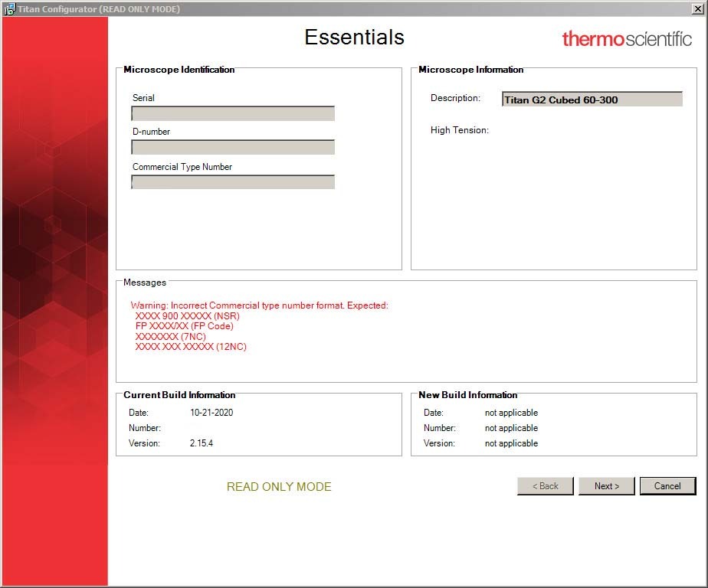Click the Description field showing Titan G2 Cubed
The height and width of the screenshot is (588, 708).
pyautogui.click(x=592, y=100)
